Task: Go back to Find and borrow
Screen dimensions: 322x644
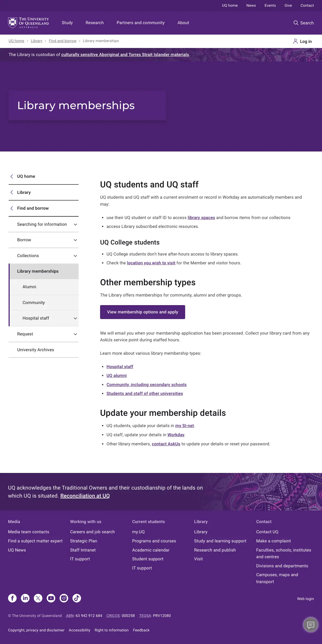Action: coord(33,208)
